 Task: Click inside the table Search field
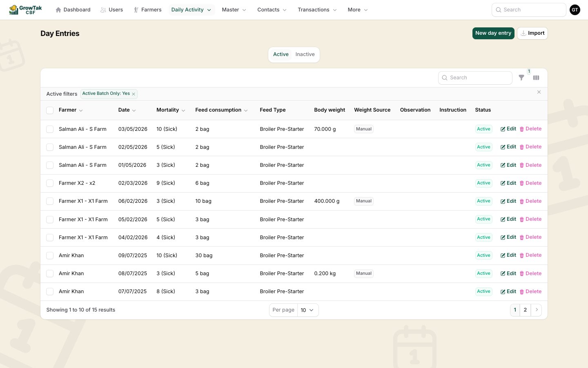point(475,78)
